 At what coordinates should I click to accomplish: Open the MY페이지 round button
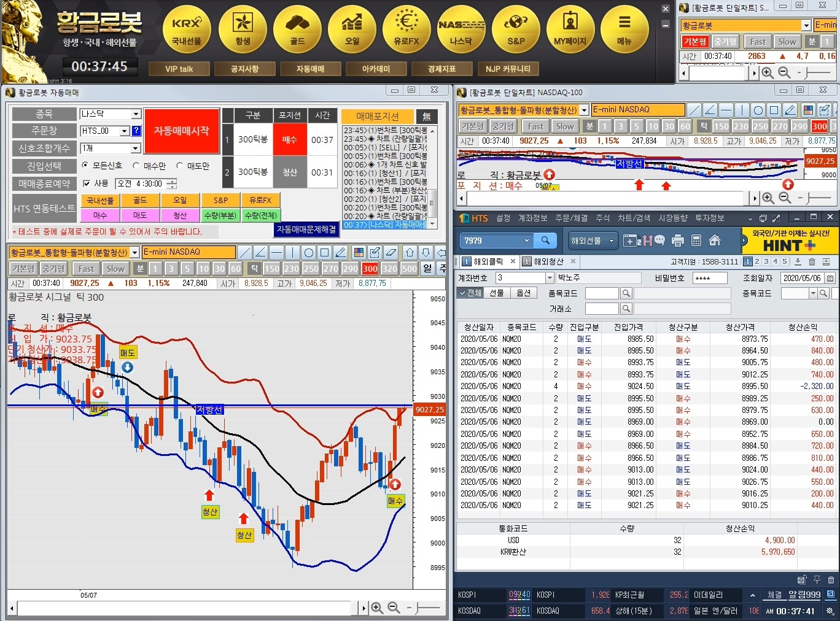[570, 29]
